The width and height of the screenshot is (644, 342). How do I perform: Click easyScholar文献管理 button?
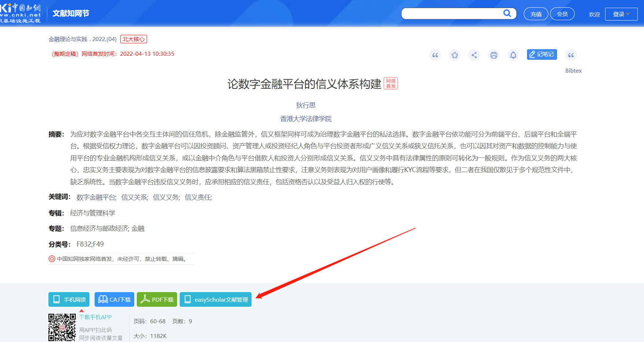pos(216,299)
